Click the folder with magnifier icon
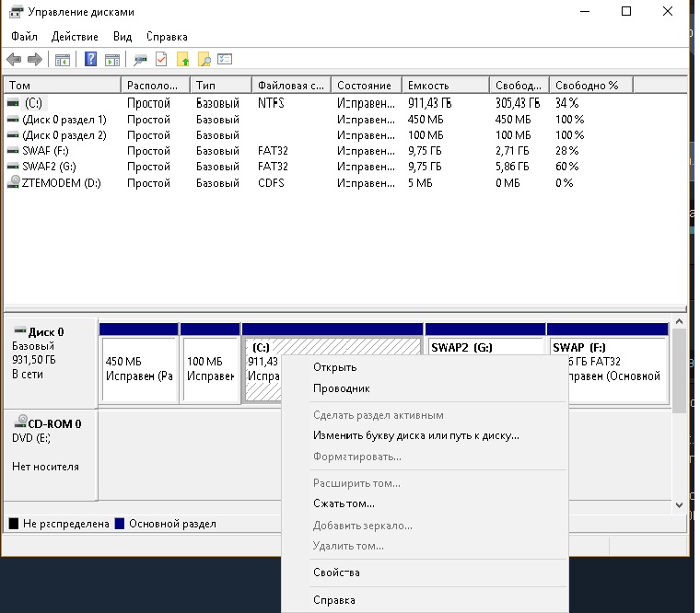This screenshot has width=700, height=613. [204, 59]
